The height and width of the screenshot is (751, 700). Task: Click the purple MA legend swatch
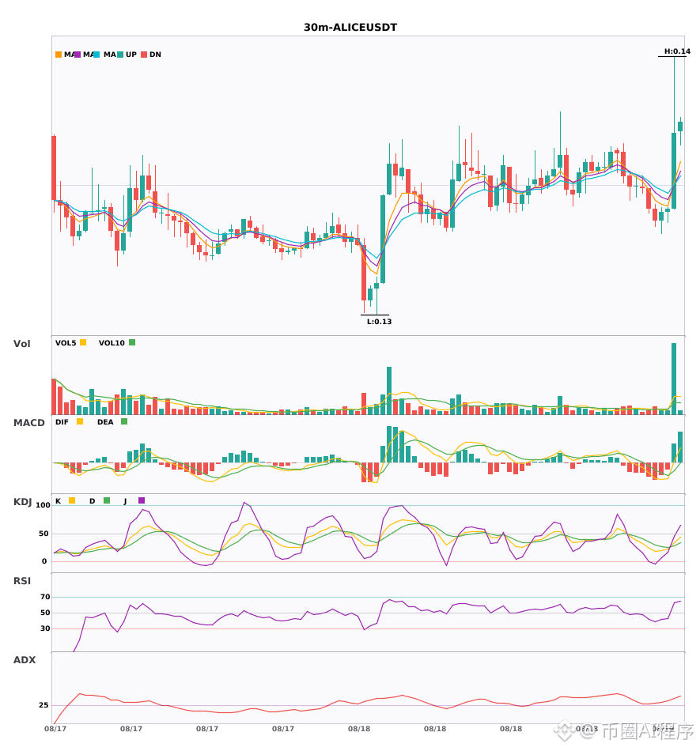[x=78, y=55]
